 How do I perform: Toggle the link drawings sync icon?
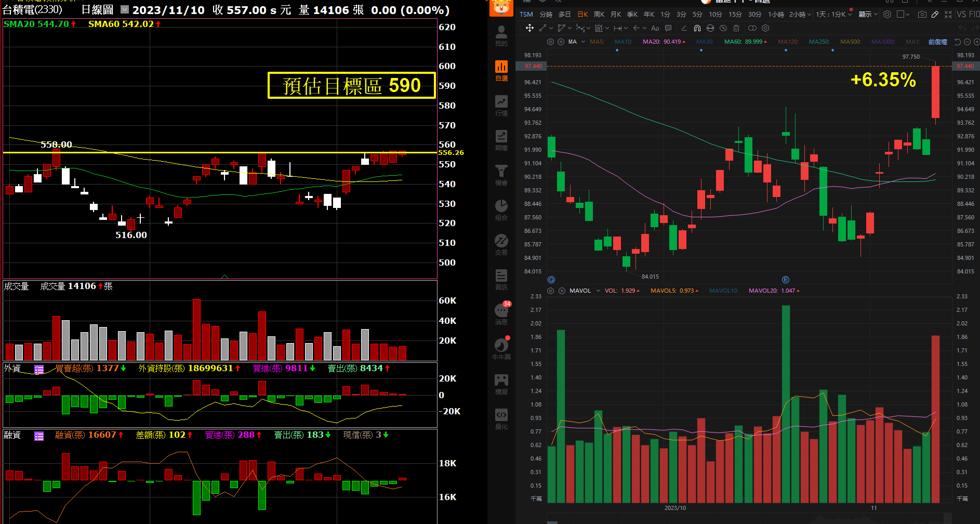(710, 28)
